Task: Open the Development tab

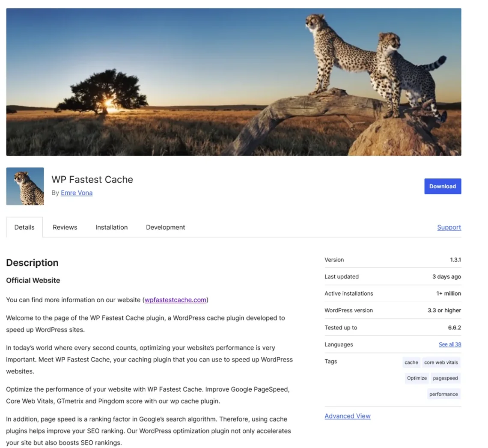Action: pyautogui.click(x=165, y=227)
